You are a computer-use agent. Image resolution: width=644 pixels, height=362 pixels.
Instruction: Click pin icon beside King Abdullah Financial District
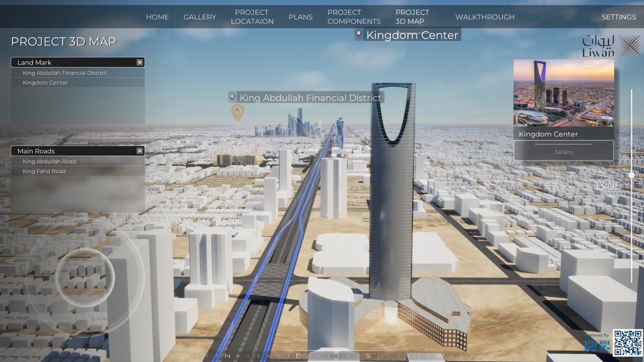pyautogui.click(x=232, y=97)
